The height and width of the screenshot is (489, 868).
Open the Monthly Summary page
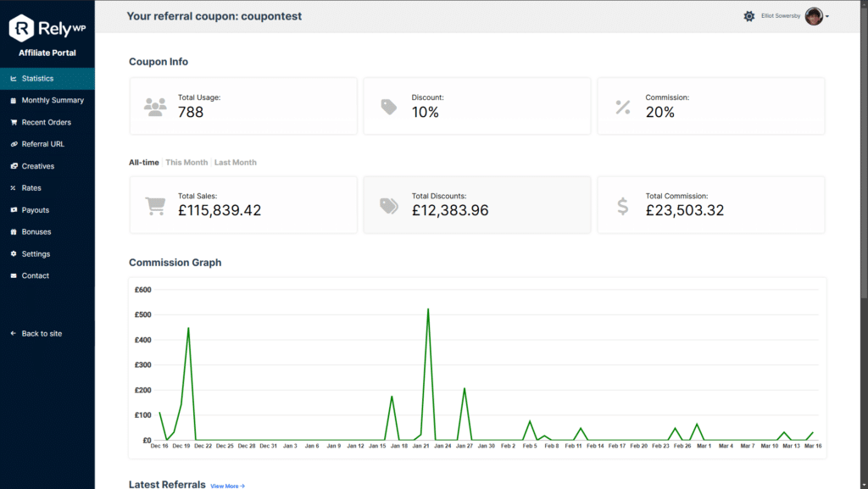click(47, 101)
